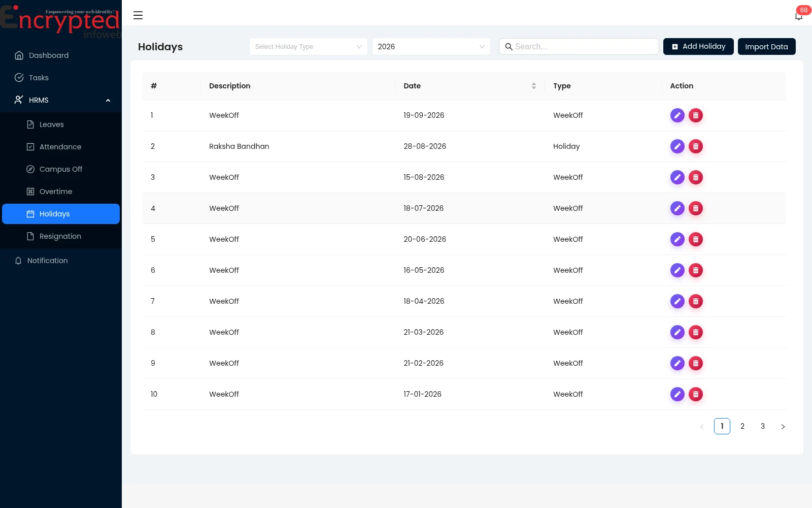Delete the 18-04-2026 WeekOff entry
The height and width of the screenshot is (508, 812).
coord(696,301)
